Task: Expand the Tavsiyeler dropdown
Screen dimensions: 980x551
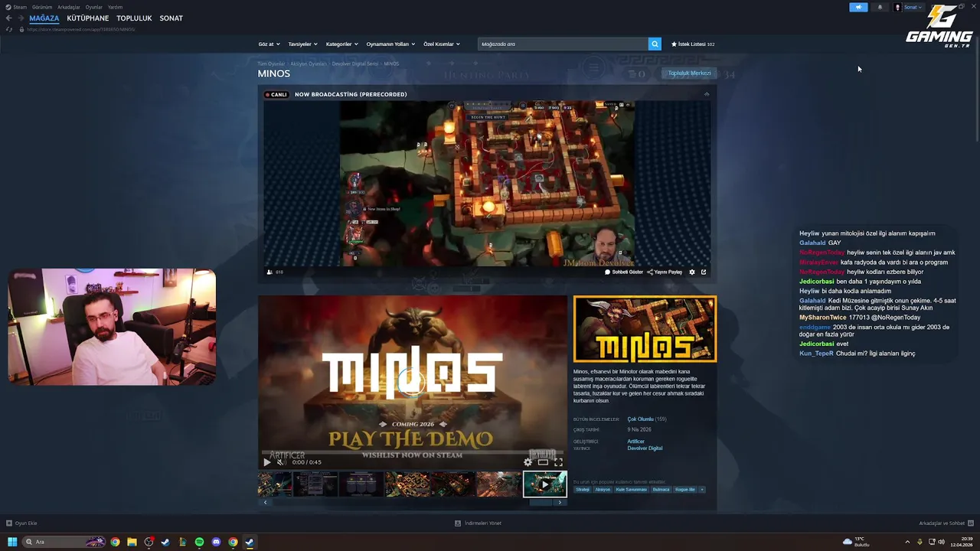Action: [x=302, y=44]
